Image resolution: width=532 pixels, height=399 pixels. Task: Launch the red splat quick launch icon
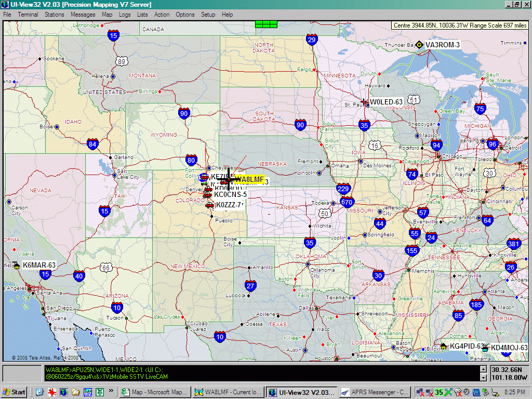coord(51,392)
